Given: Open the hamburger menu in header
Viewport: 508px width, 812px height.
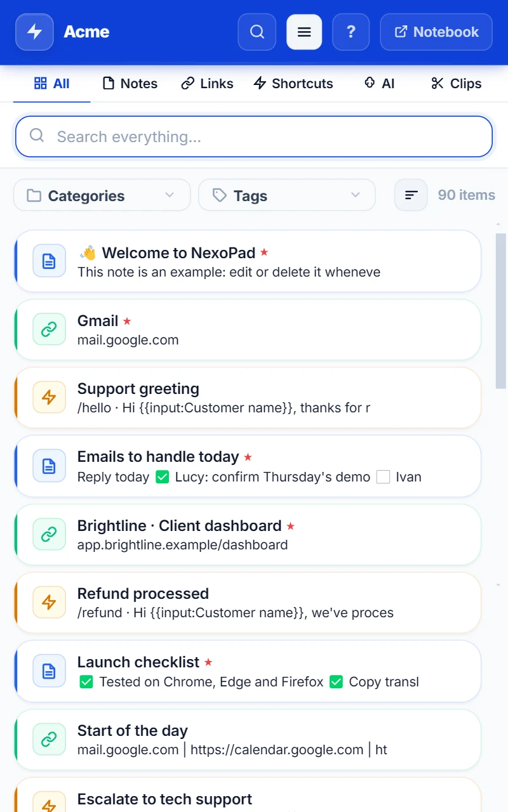Looking at the screenshot, I should tap(304, 32).
